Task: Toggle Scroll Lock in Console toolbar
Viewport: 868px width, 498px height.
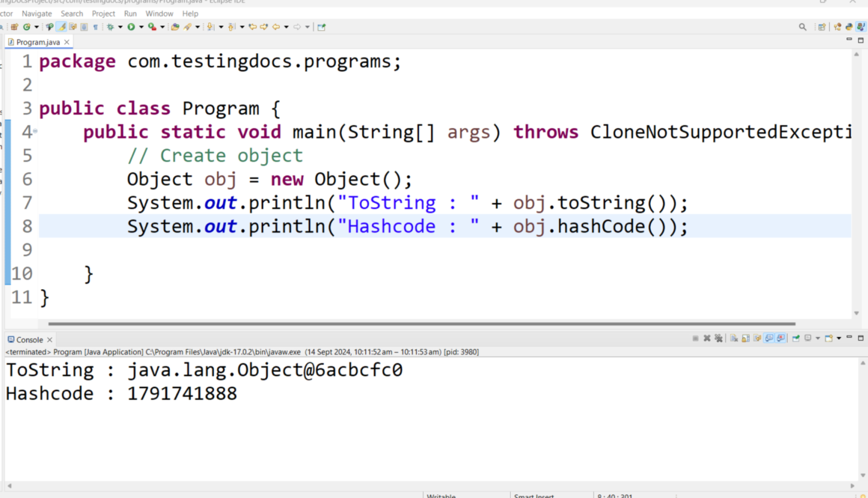Action: (x=745, y=338)
